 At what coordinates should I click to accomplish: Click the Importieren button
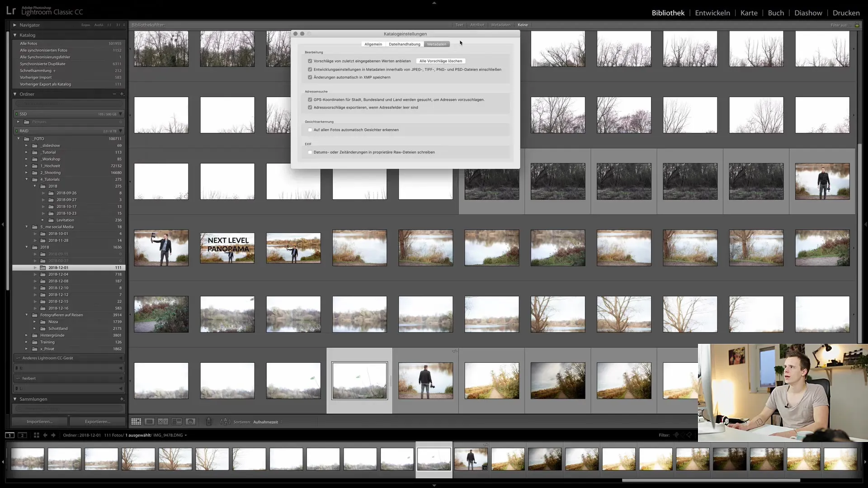coord(39,422)
